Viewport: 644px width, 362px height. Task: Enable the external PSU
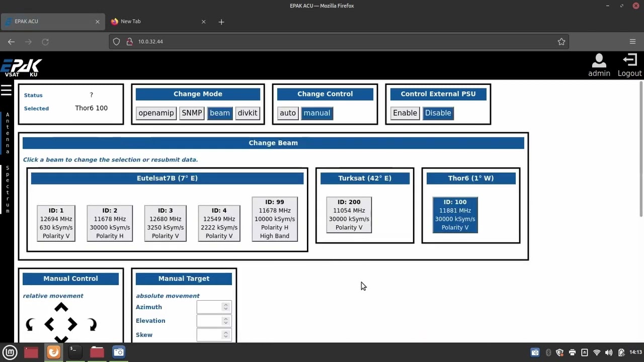point(405,113)
